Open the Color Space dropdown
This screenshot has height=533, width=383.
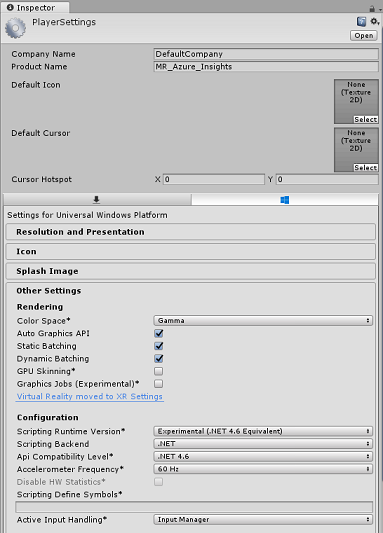[x=263, y=321]
